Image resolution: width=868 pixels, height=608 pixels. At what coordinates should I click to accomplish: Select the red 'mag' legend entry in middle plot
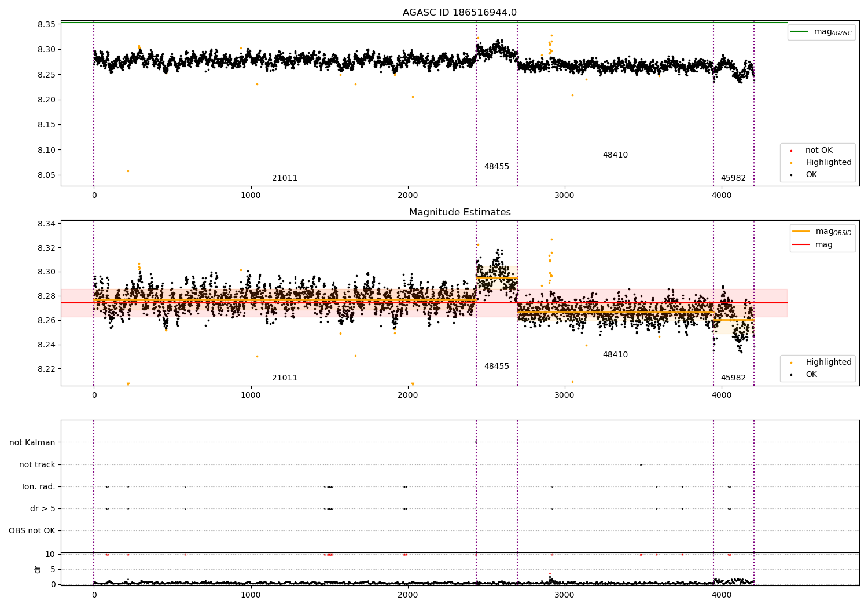coord(813,245)
